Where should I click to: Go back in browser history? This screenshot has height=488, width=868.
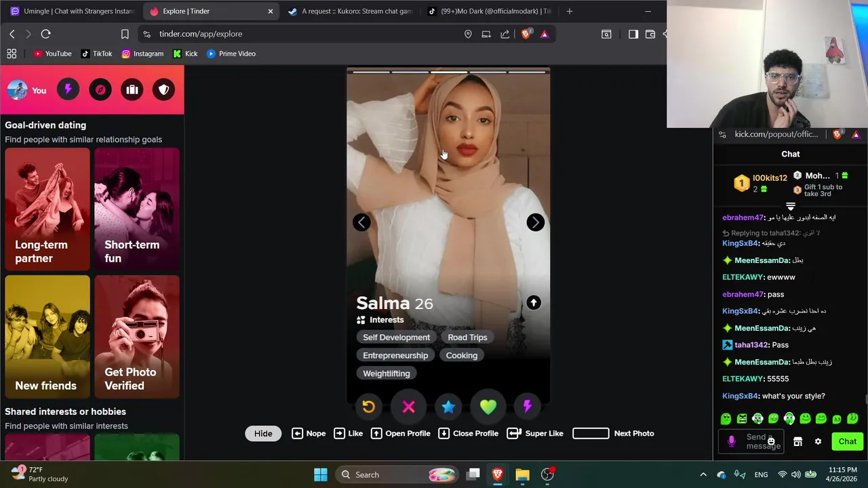click(12, 34)
